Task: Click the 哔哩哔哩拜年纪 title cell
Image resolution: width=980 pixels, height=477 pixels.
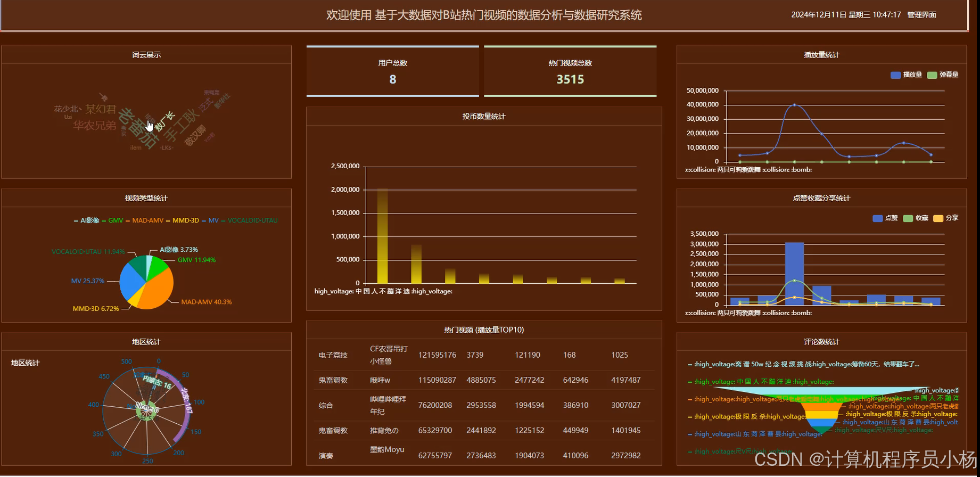Action: [x=388, y=405]
